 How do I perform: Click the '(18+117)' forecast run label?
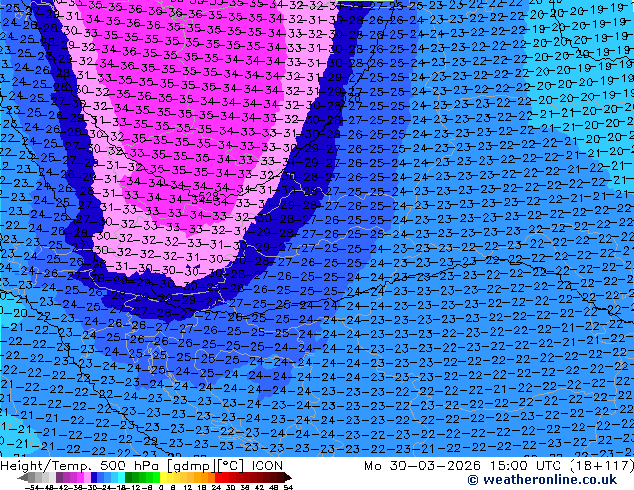[x=602, y=466]
